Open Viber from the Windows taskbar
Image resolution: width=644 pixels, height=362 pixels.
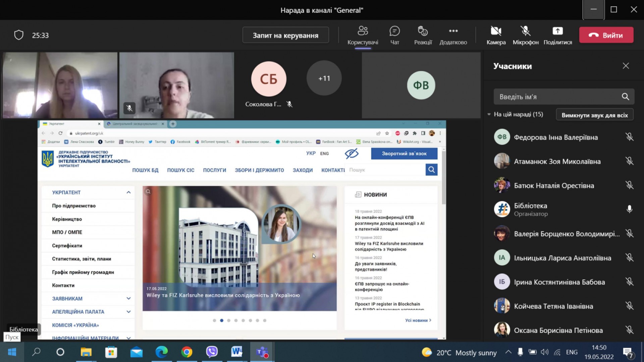click(x=212, y=352)
